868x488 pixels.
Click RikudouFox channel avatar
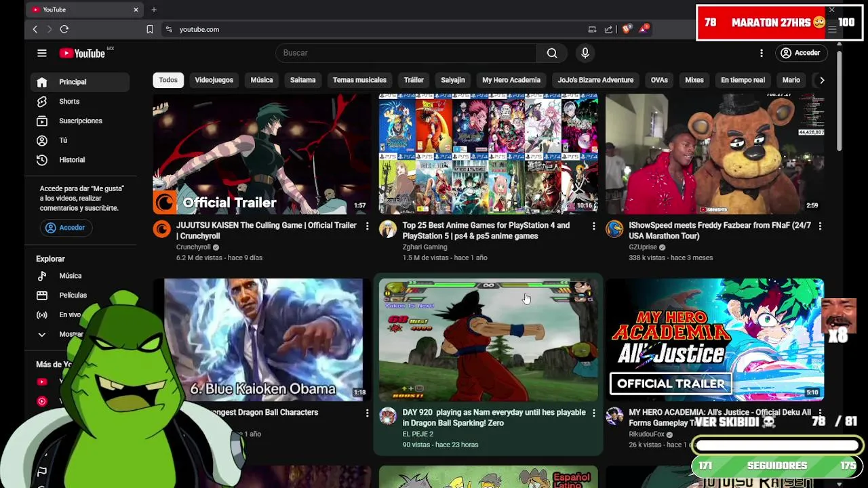(614, 416)
